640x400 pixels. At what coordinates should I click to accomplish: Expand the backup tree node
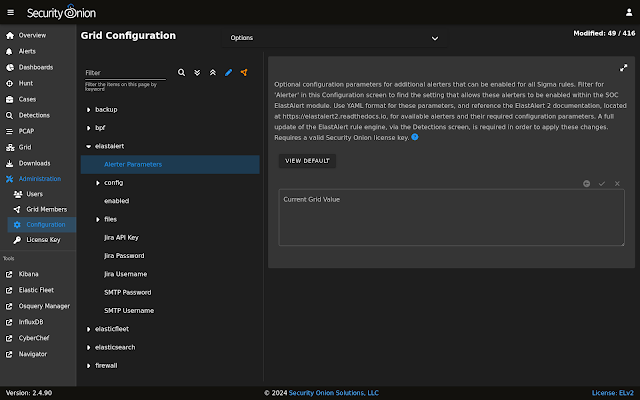(x=89, y=110)
